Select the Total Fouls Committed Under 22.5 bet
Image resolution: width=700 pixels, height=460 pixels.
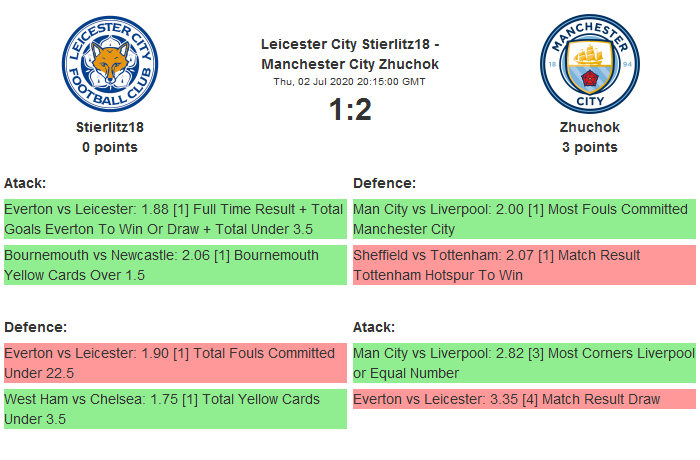click(175, 363)
